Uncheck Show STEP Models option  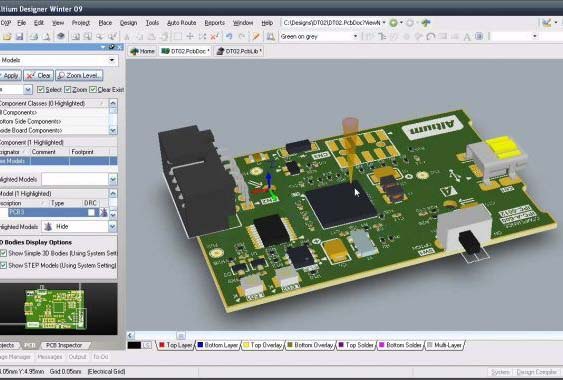(3, 265)
